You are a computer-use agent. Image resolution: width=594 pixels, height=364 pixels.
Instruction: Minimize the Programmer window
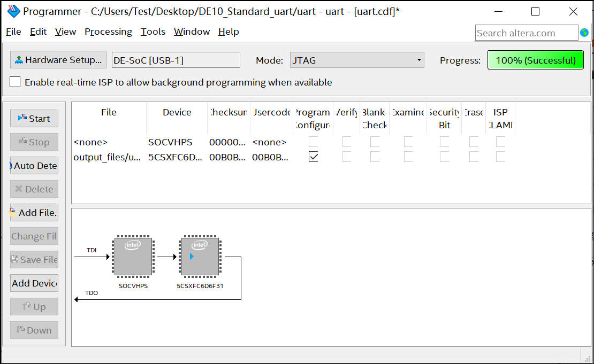tap(499, 12)
